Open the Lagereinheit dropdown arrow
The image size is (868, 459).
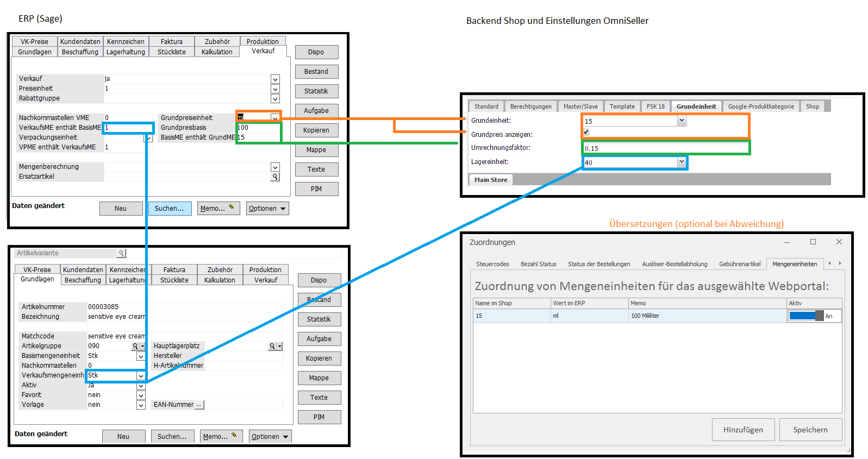(682, 162)
